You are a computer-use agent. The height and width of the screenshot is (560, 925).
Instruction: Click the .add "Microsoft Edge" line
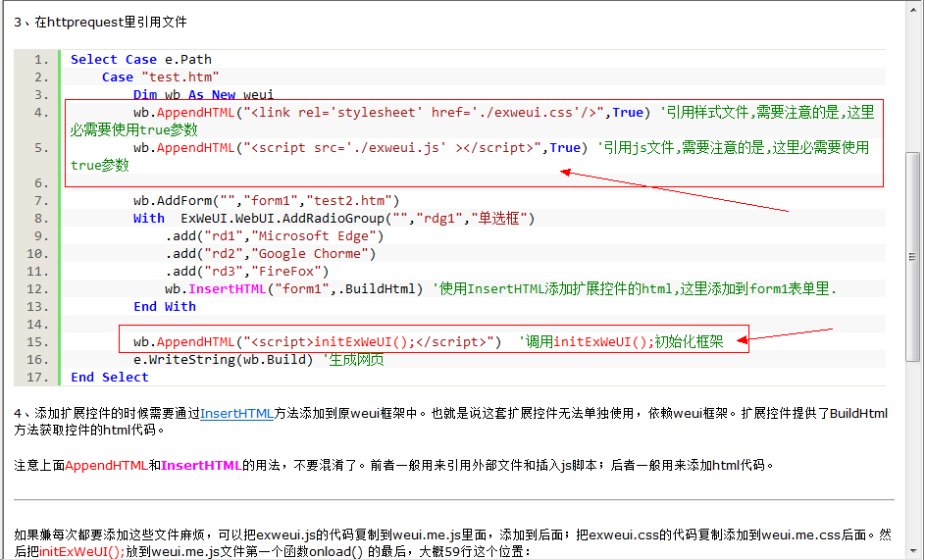pos(275,236)
